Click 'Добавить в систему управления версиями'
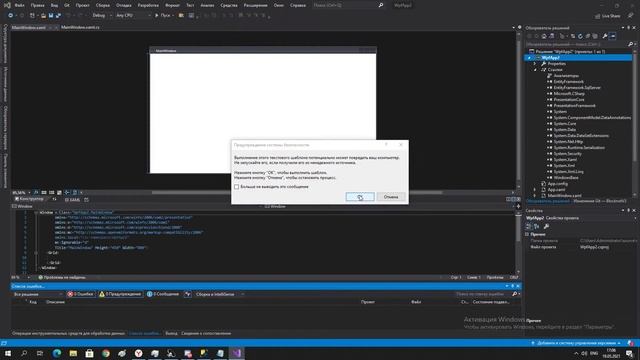 point(576,343)
